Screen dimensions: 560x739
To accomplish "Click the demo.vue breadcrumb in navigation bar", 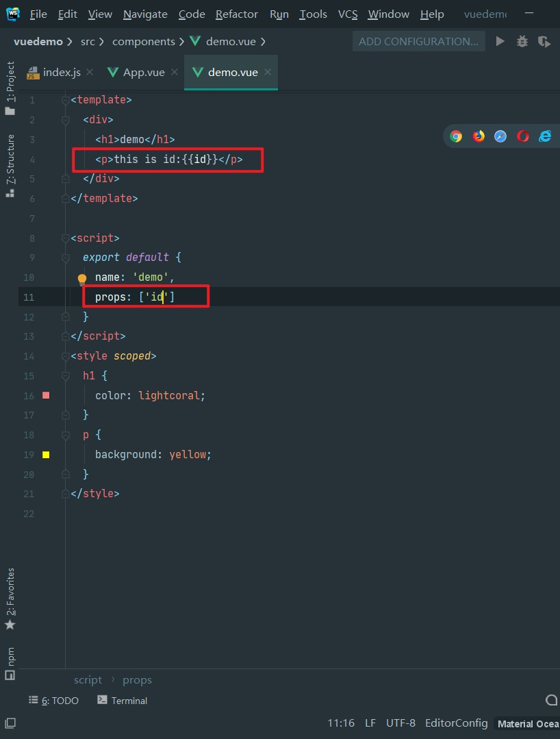I will (x=223, y=42).
